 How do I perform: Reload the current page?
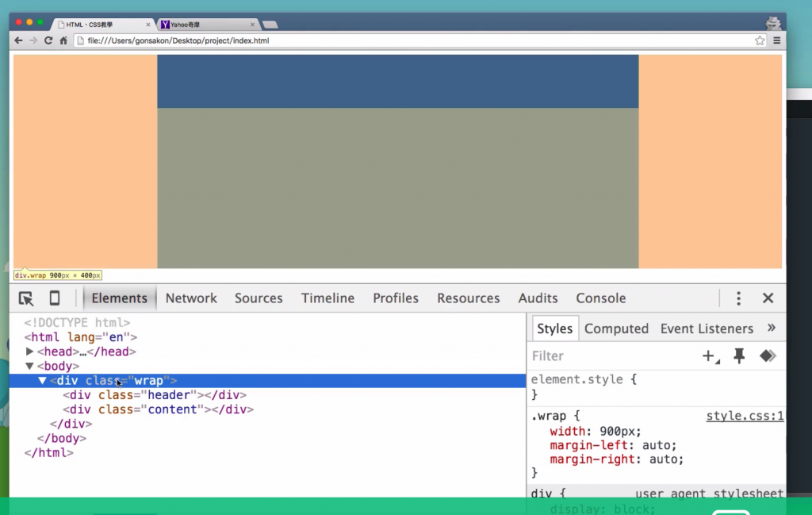(x=48, y=40)
